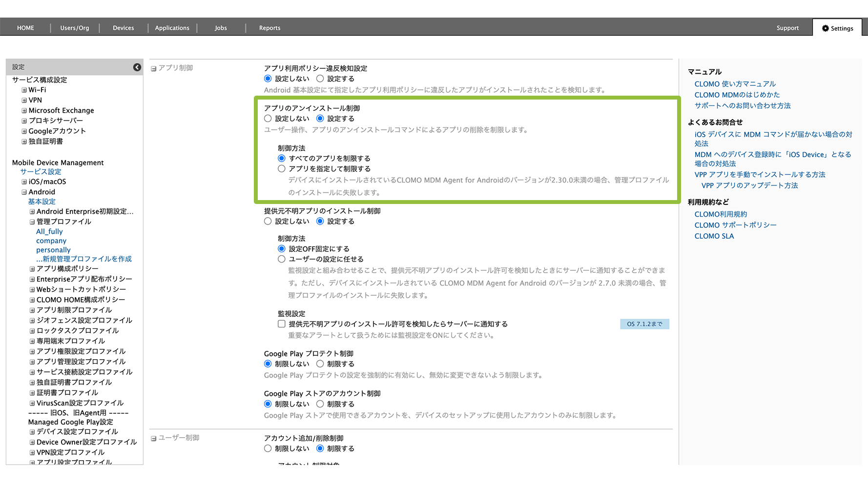Collapse the 管理プロファイル minus icon
868x488 pixels.
click(32, 222)
